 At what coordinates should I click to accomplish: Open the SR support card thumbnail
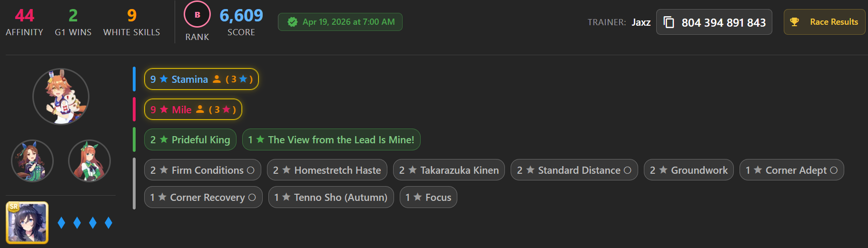tap(27, 222)
